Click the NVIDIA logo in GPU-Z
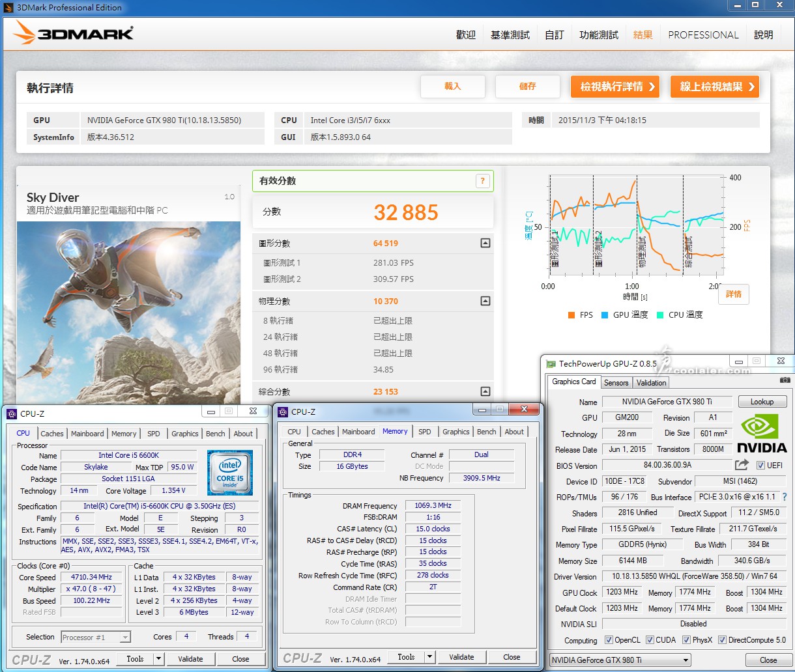This screenshot has width=795, height=672. (x=762, y=434)
